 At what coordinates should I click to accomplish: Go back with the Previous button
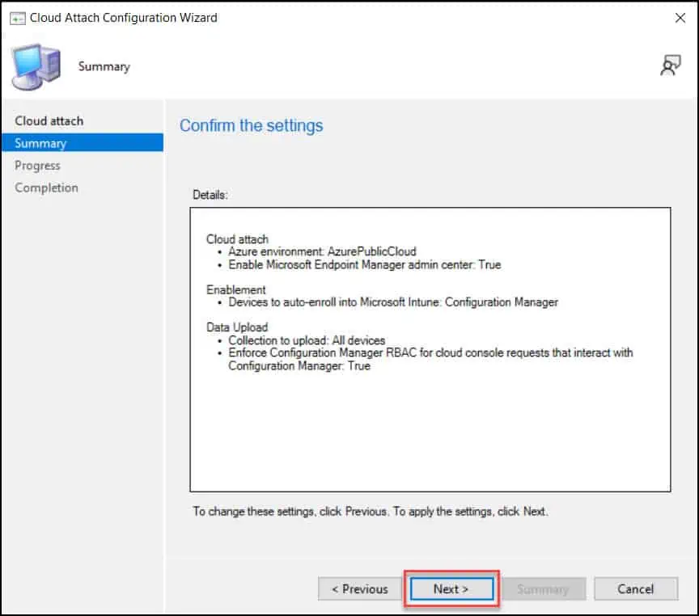360,589
